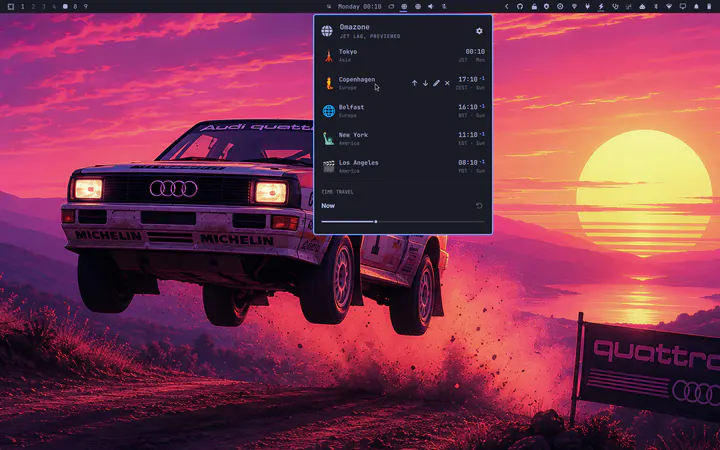Click the Los Angeles clapperboard icon
Viewport: 720px width, 450px height.
(x=328, y=166)
